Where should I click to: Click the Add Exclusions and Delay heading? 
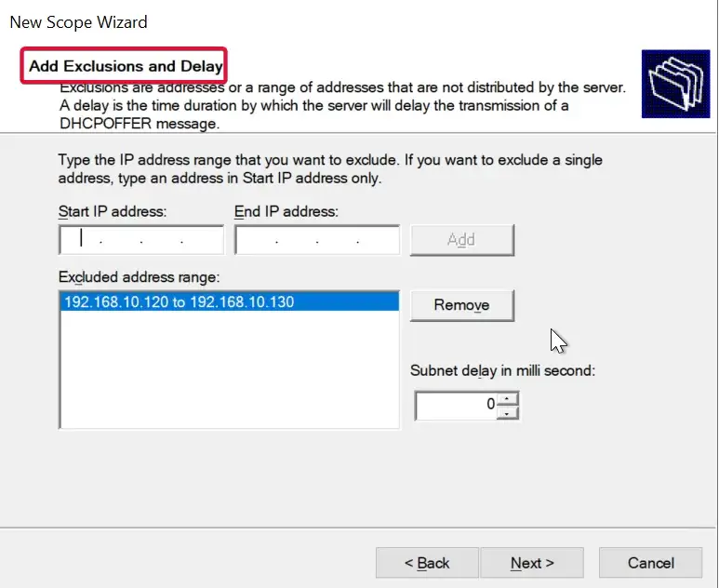tap(126, 67)
